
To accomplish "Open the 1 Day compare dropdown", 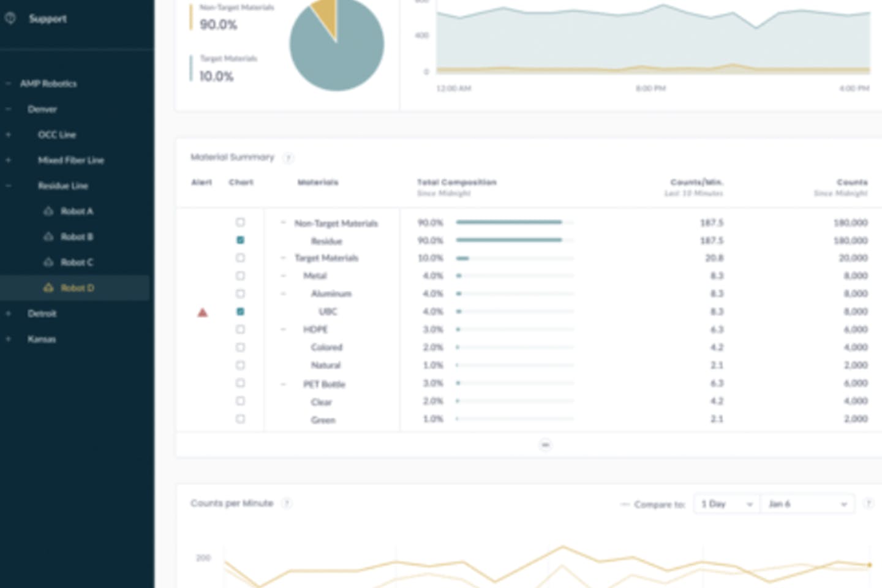I will click(x=727, y=504).
